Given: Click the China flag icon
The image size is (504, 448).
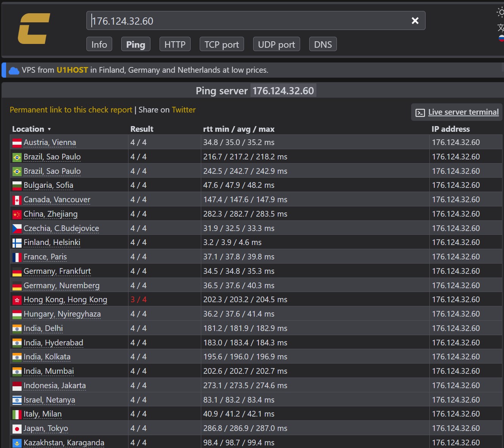Looking at the screenshot, I should (17, 214).
